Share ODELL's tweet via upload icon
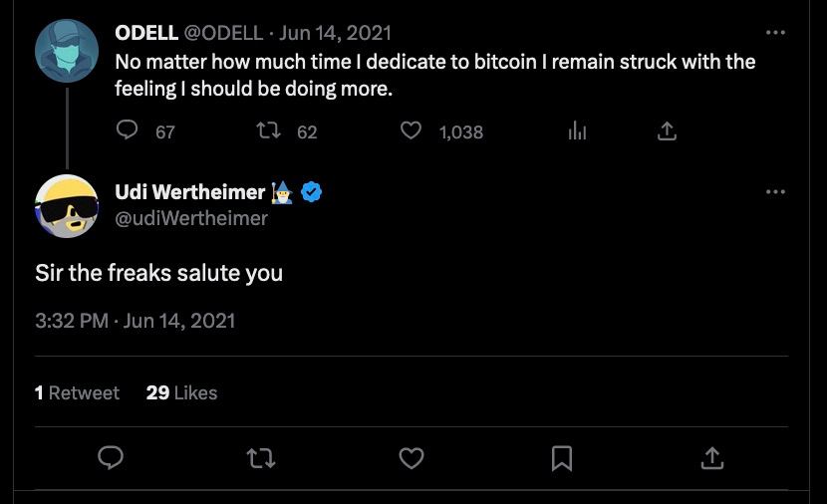Screen dimensions: 827x504 pyautogui.click(x=667, y=130)
